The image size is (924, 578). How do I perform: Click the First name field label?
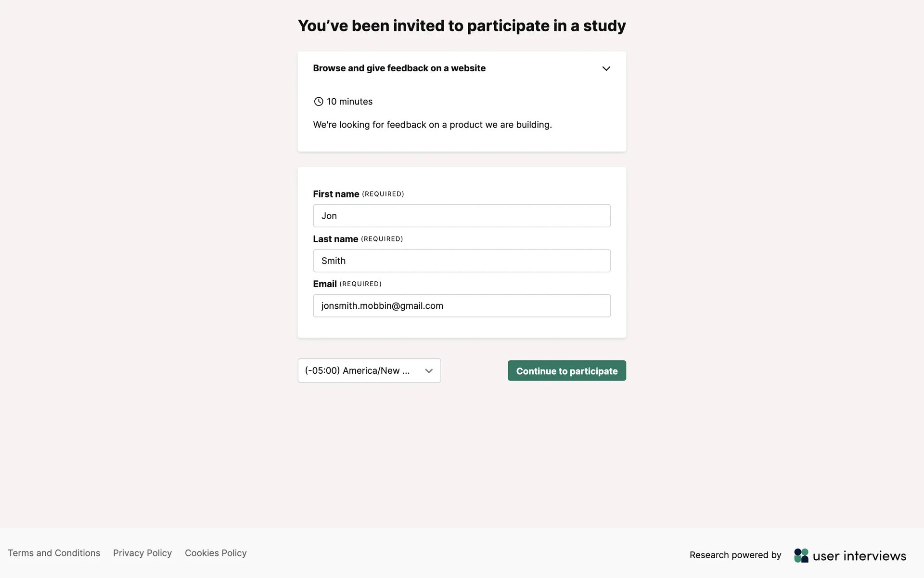tap(336, 194)
